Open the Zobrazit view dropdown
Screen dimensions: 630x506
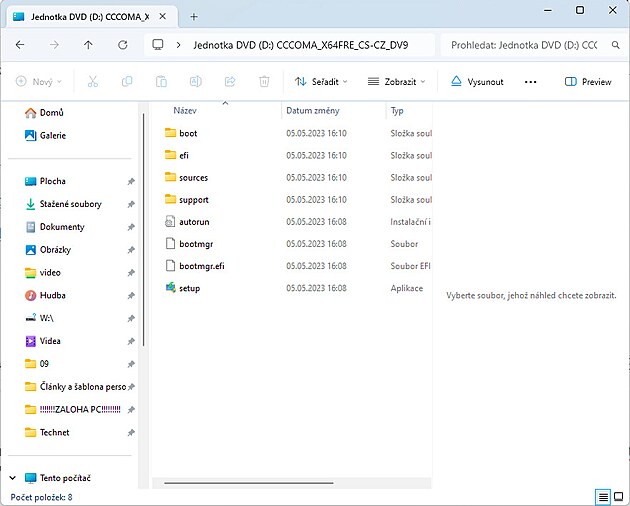396,82
